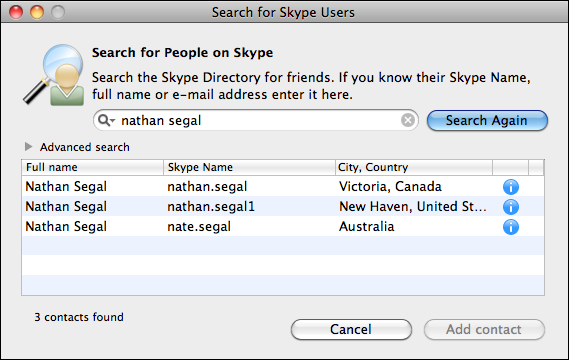The height and width of the screenshot is (360, 569).
Task: Click the '3 contacts found' status text
Action: coord(79,317)
